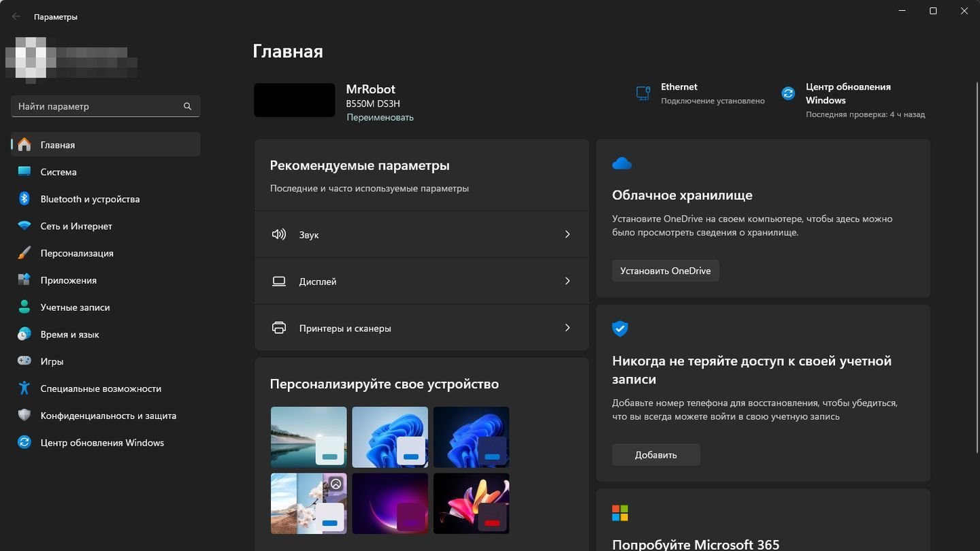Click the printer icon in Принтеры и сканеры row
This screenshot has width=980, height=551.
click(x=279, y=328)
